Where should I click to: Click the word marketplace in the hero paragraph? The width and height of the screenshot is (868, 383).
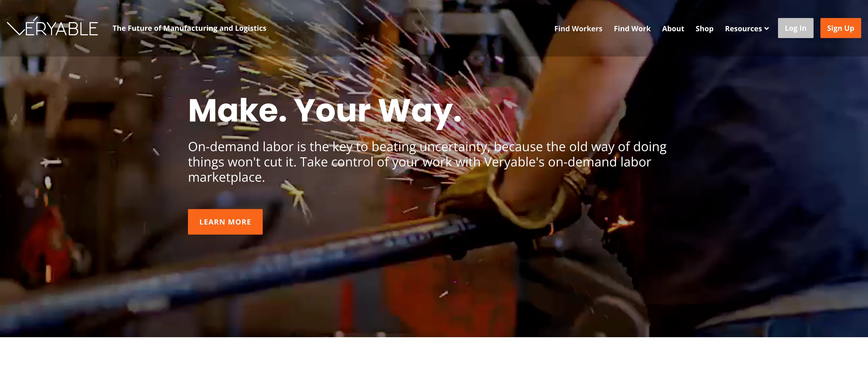click(x=226, y=177)
